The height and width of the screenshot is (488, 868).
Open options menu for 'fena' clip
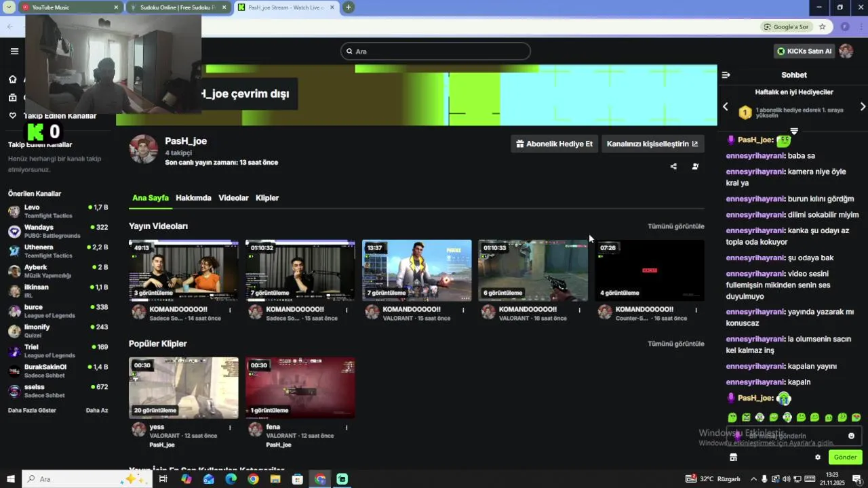coord(347,427)
